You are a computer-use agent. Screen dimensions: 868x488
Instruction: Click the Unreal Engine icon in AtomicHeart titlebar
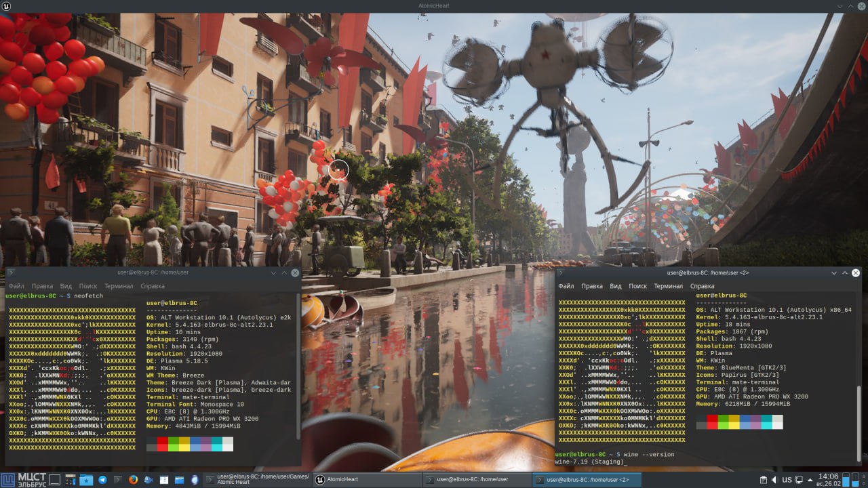pyautogui.click(x=5, y=5)
